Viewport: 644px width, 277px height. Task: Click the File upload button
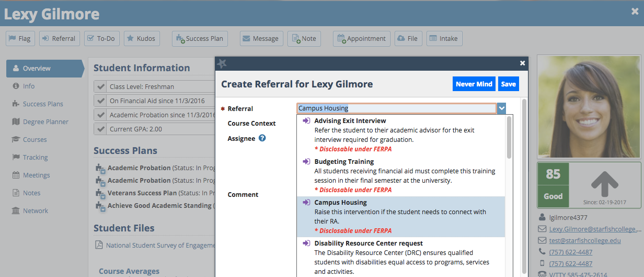407,38
